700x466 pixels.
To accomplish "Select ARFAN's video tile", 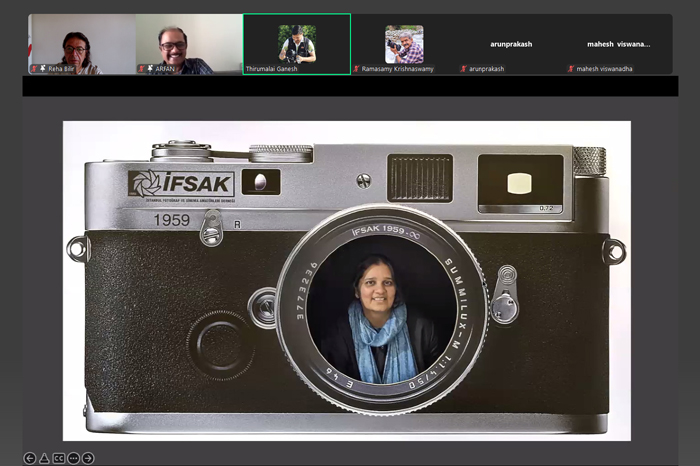I will [189, 44].
